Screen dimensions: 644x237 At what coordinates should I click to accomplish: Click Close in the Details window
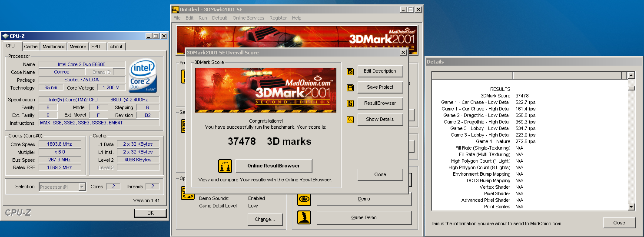619,223
